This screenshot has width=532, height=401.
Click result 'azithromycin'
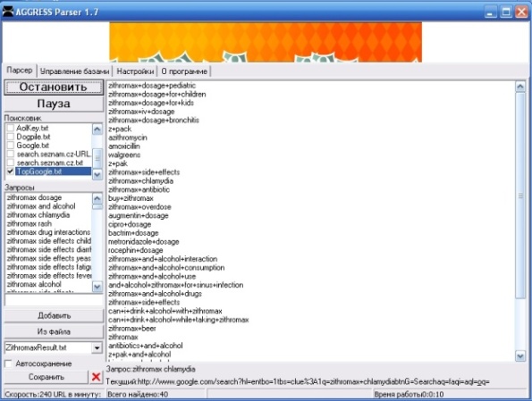[128, 138]
